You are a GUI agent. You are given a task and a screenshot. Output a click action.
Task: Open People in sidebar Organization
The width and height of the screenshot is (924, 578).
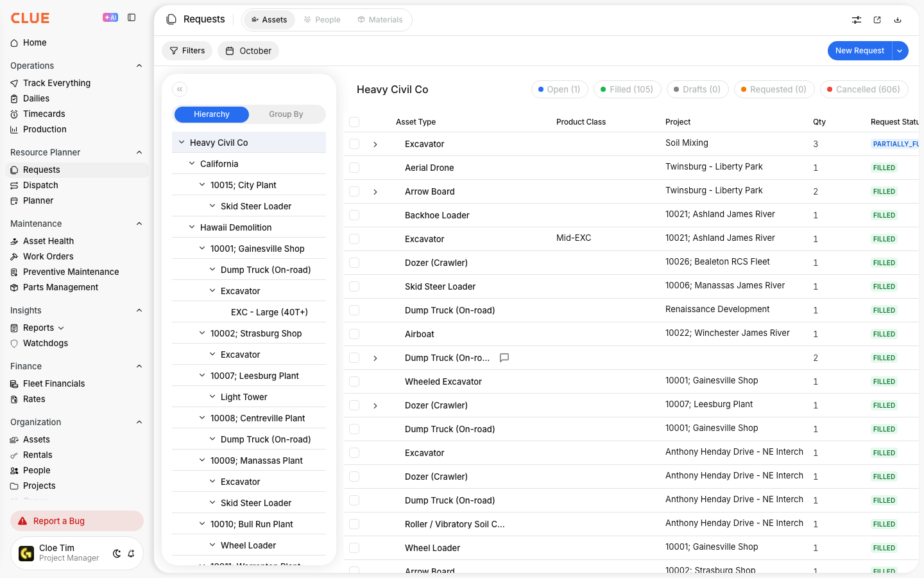coord(37,470)
